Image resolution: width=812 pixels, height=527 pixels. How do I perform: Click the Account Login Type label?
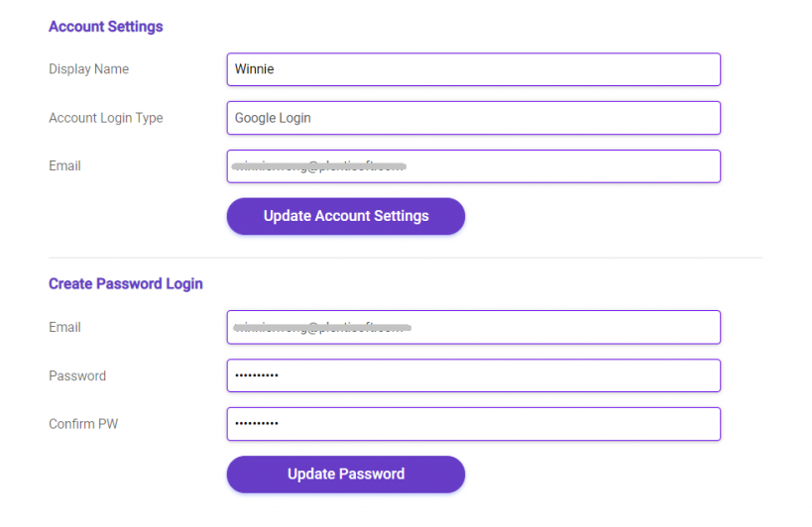click(x=106, y=118)
